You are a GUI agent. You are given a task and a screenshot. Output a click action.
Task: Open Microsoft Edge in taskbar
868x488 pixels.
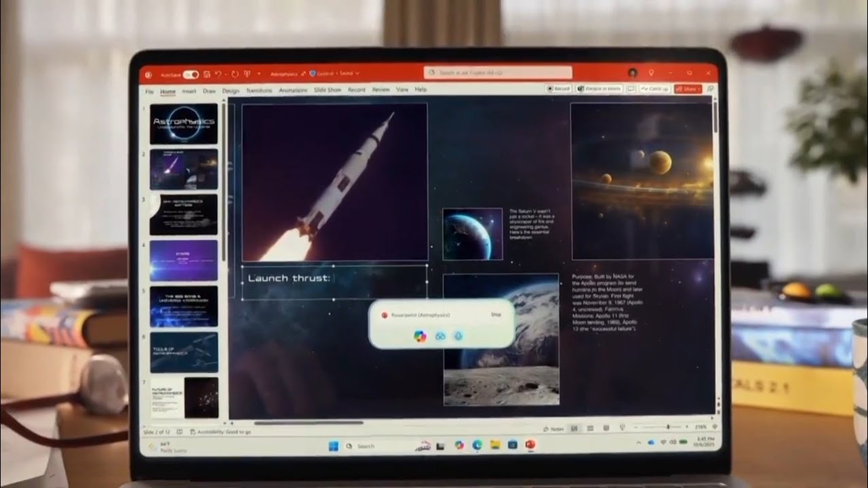point(477,445)
